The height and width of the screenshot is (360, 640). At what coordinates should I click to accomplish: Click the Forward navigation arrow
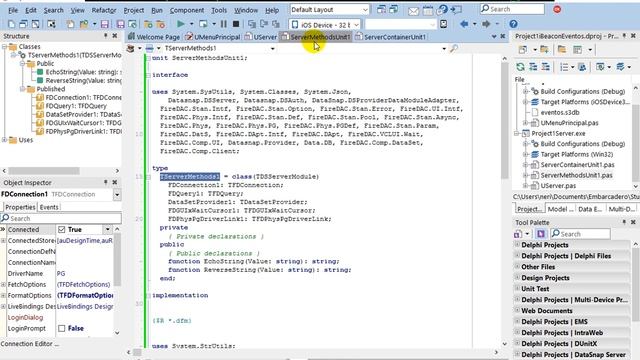486,24
